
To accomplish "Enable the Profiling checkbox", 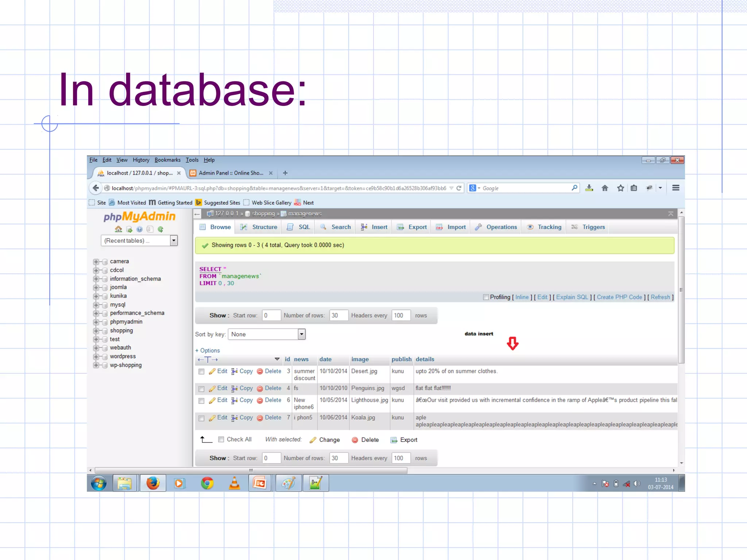I will point(486,297).
